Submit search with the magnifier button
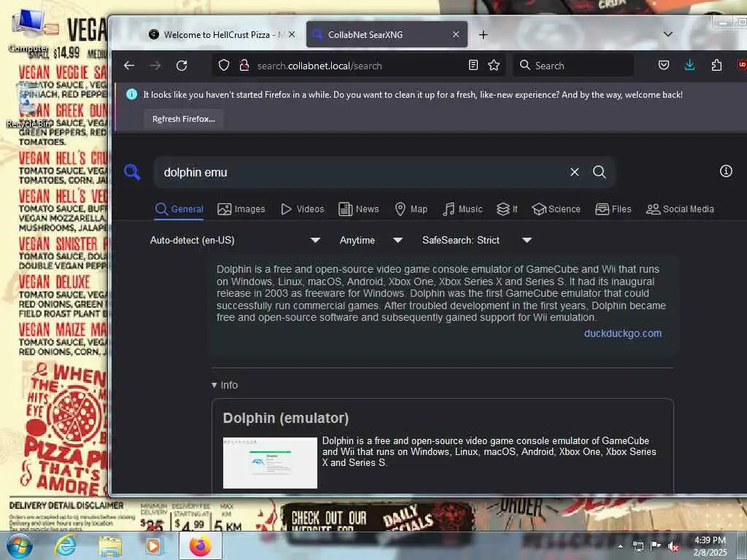This screenshot has height=560, width=747. 600,172
